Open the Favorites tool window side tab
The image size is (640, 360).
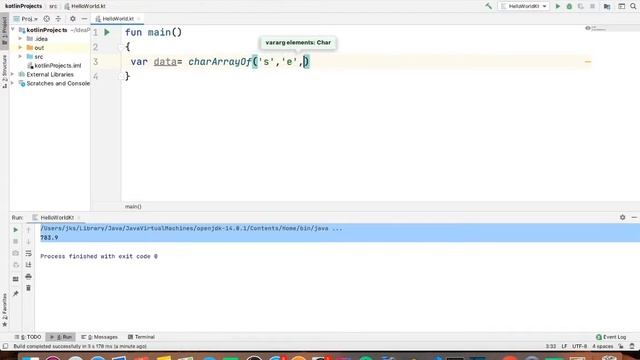[4, 309]
